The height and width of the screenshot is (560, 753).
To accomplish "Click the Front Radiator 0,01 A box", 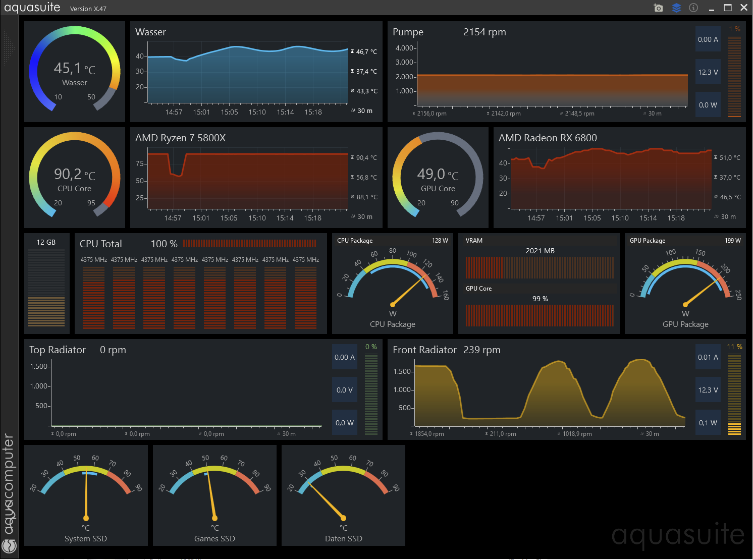I will (708, 357).
